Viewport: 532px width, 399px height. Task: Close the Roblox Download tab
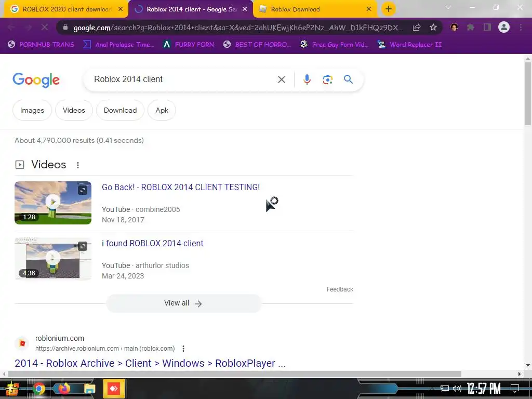369,9
